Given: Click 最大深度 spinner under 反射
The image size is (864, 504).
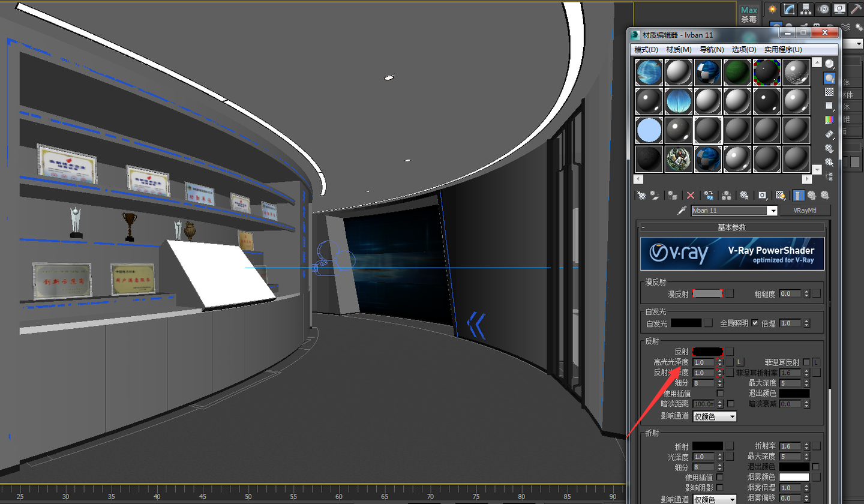Looking at the screenshot, I should (806, 383).
